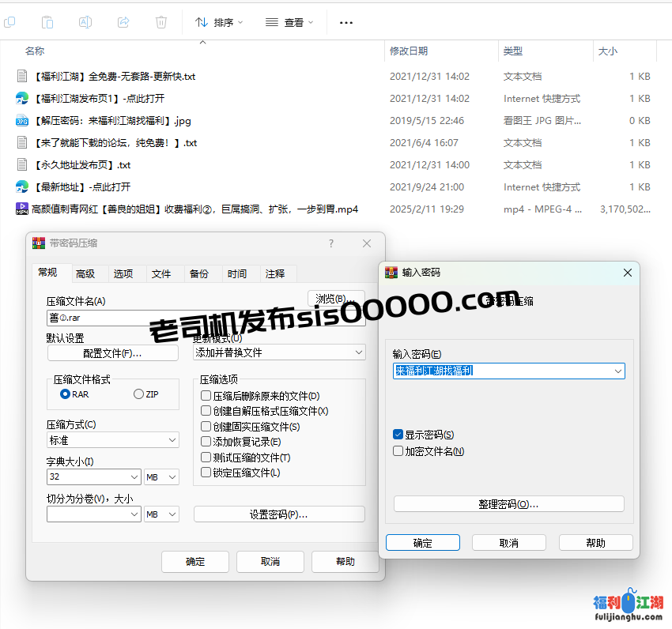Viewport: 672px width, 629px height.
Task: Click the 设置密码(P)... button
Action: point(279,514)
